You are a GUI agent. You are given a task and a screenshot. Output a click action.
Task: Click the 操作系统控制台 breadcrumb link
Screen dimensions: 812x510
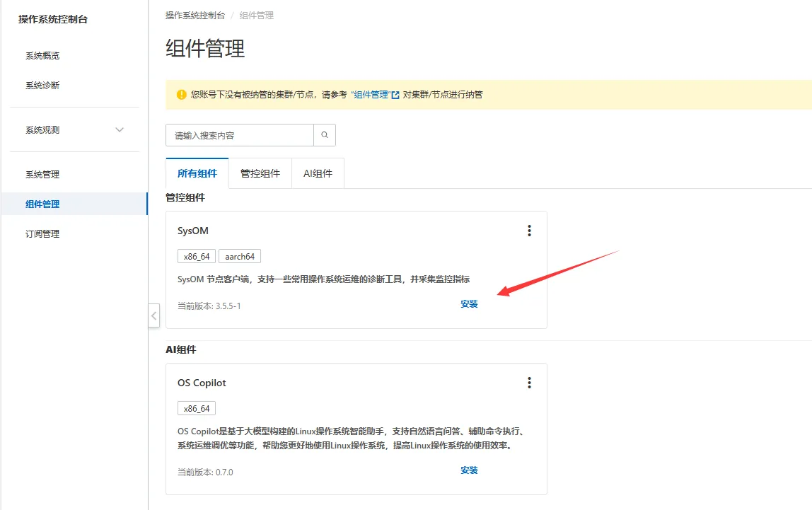pyautogui.click(x=195, y=16)
